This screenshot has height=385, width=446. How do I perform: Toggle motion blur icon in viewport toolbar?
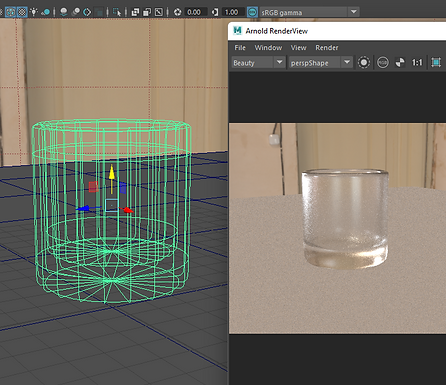(76, 12)
